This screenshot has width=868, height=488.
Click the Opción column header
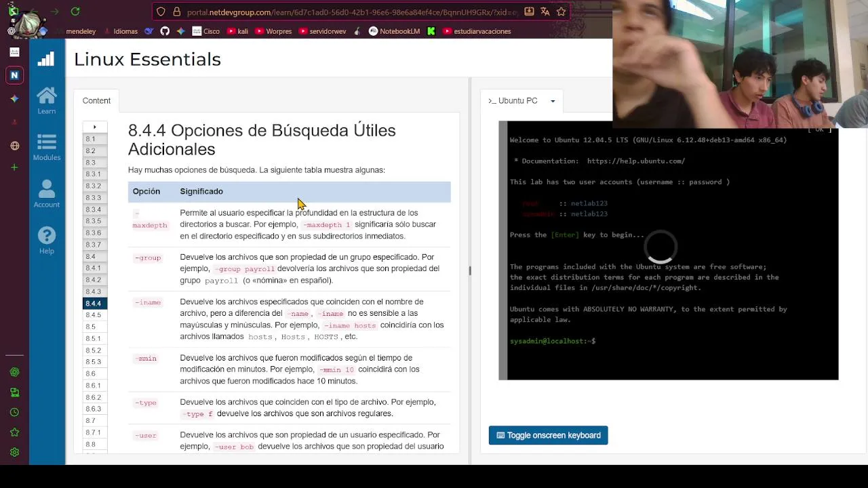tap(146, 191)
